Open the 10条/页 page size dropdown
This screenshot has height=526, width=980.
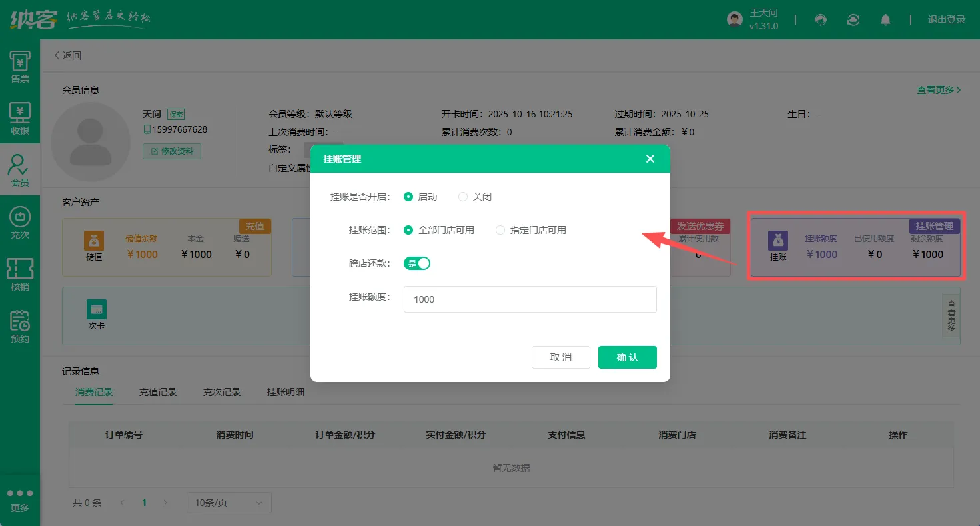(x=229, y=502)
